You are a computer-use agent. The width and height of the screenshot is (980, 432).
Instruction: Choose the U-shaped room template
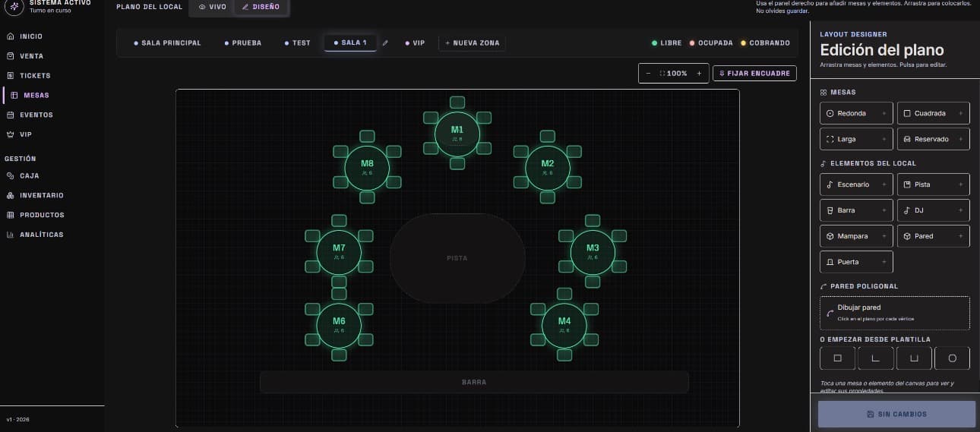(x=914, y=358)
